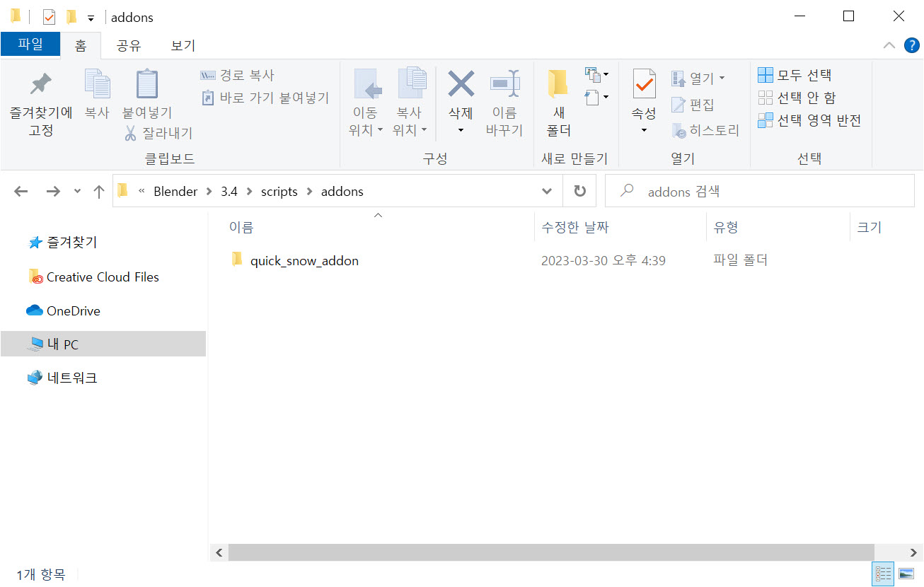Open 히스토리 (History)
This screenshot has width=924, height=587.
point(705,131)
